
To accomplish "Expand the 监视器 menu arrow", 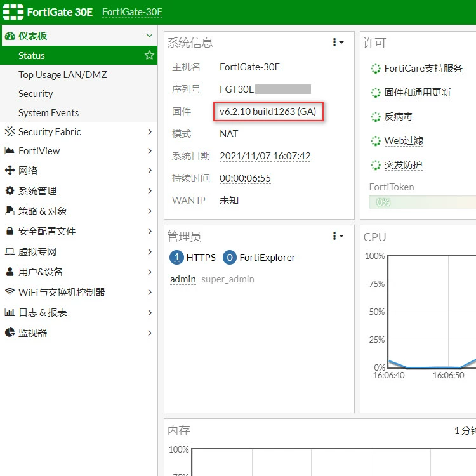I will [150, 333].
